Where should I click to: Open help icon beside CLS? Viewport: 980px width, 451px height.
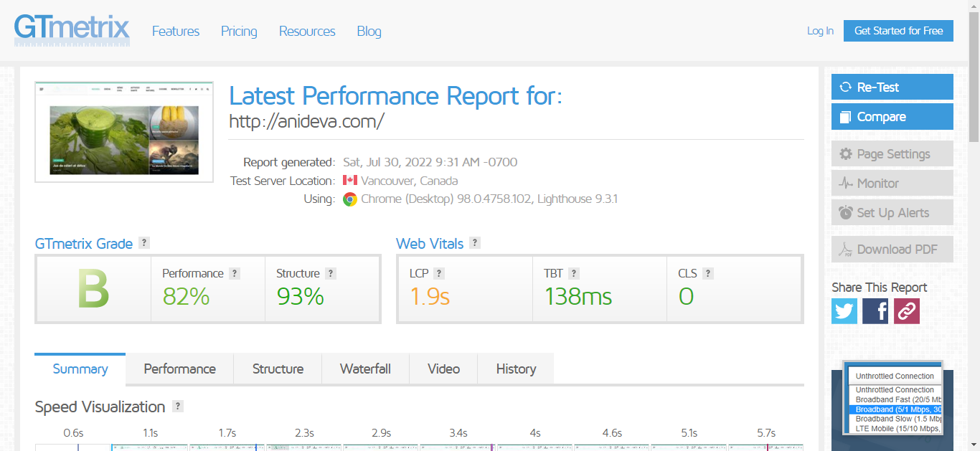click(708, 273)
